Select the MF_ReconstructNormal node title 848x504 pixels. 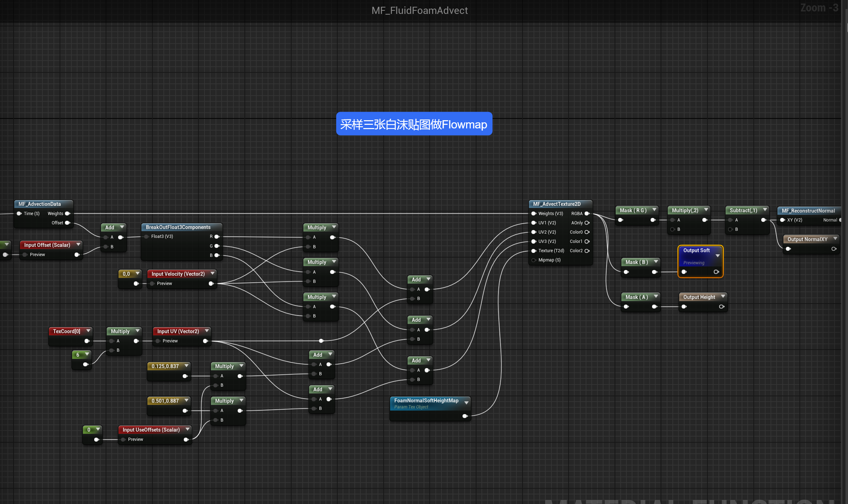(808, 211)
